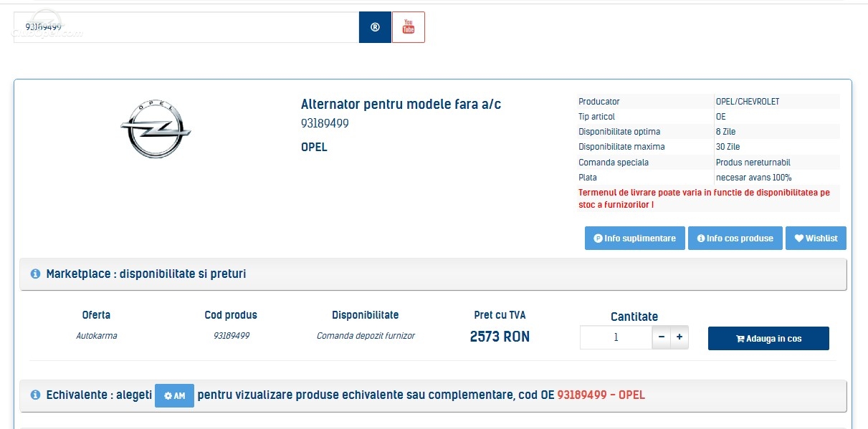Image resolution: width=868 pixels, height=429 pixels.
Task: Open the YouTube icon button
Action: tap(409, 27)
